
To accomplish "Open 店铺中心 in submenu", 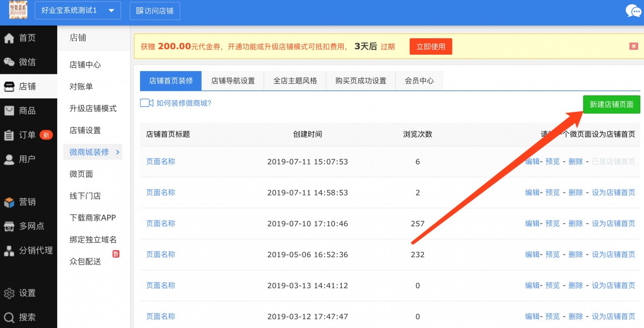I will click(85, 65).
